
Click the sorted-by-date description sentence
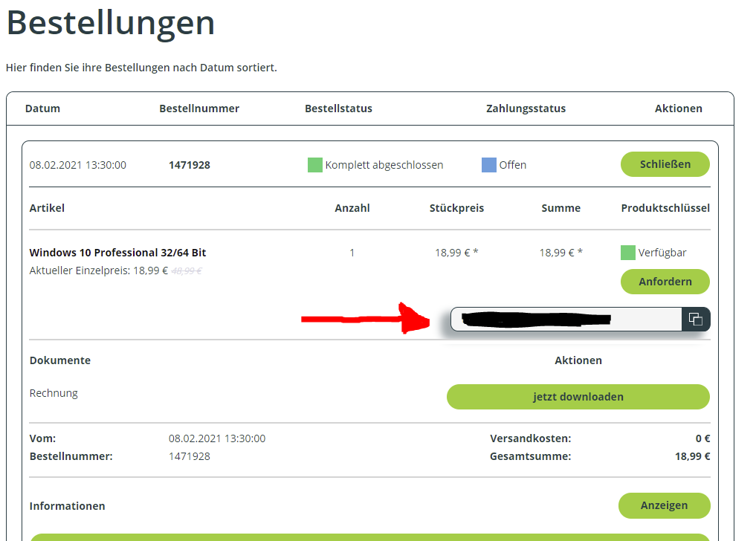(x=141, y=68)
